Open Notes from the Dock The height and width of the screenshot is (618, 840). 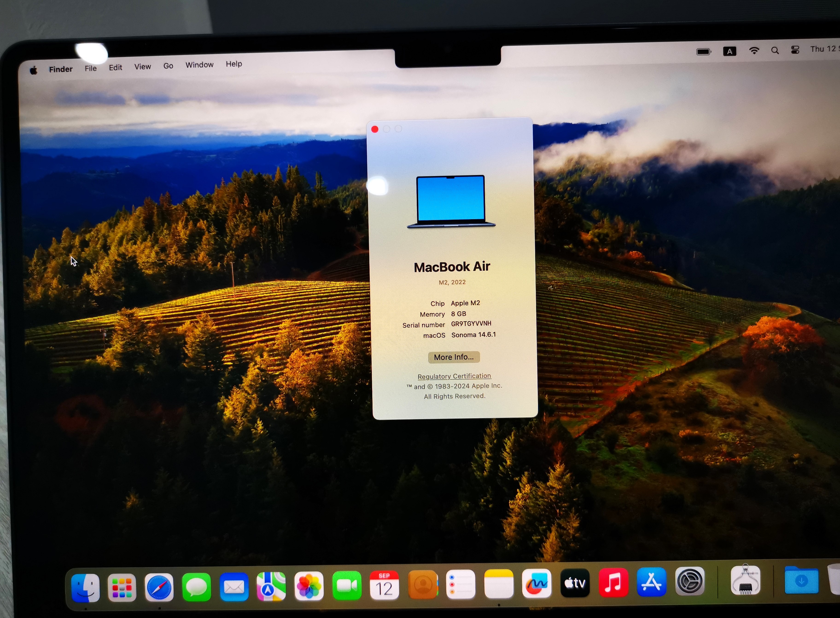[x=499, y=583]
